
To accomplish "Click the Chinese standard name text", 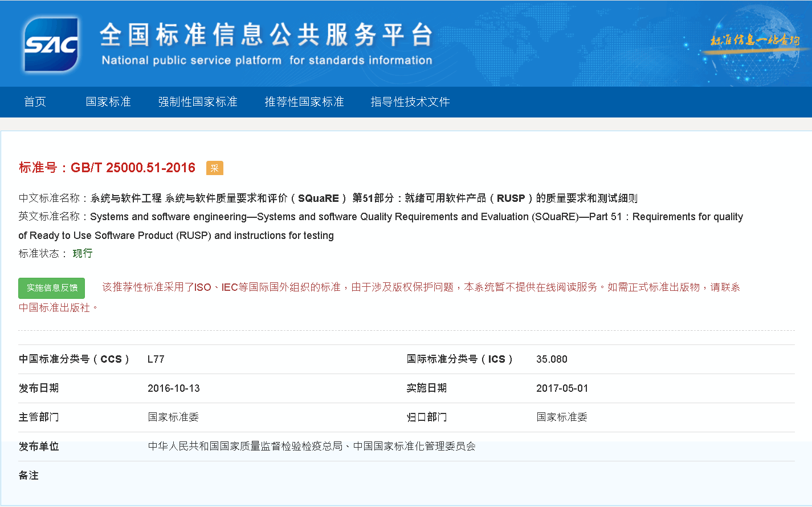I will (x=364, y=198).
